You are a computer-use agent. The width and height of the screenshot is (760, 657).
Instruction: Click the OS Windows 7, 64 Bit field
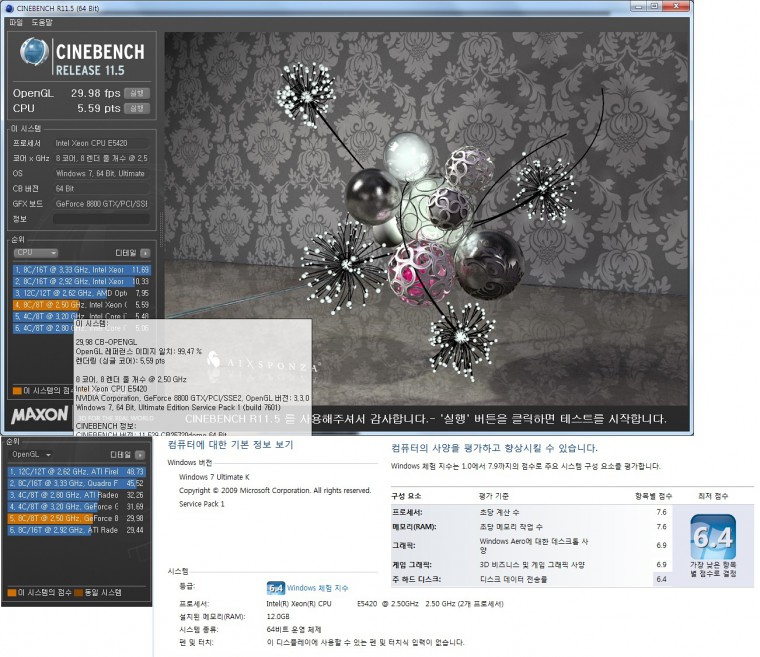pos(101,173)
